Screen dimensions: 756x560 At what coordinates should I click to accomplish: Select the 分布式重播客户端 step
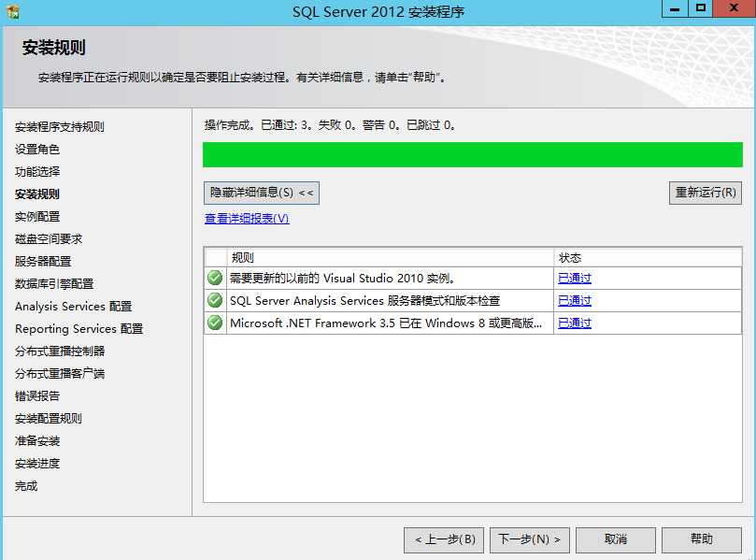click(60, 374)
